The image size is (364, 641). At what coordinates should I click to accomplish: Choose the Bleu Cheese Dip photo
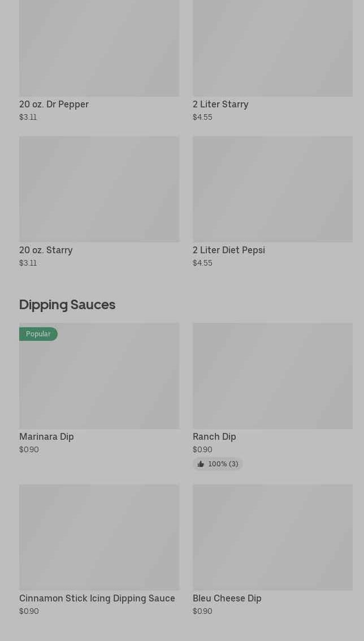coord(272,537)
